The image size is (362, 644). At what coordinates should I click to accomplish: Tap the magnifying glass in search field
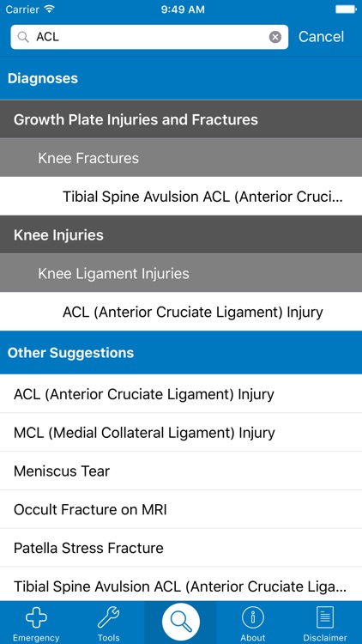pyautogui.click(x=24, y=37)
